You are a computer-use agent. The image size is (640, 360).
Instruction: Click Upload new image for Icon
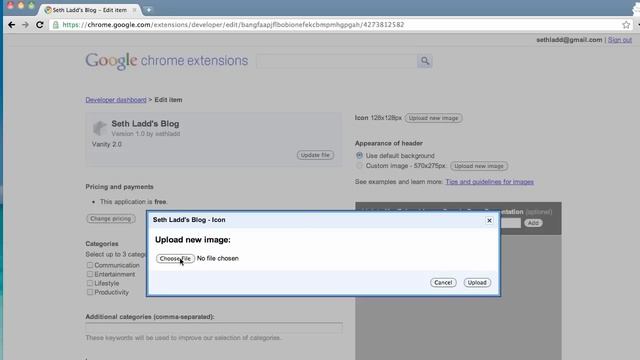coord(433,118)
